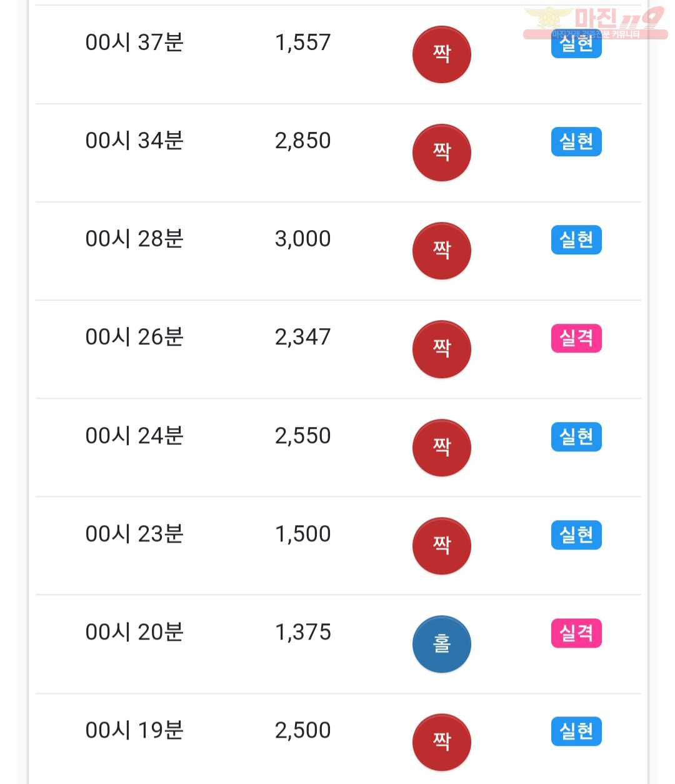
Task: Select the pink 실격 badge in 00시 26분 row
Action: click(x=576, y=338)
